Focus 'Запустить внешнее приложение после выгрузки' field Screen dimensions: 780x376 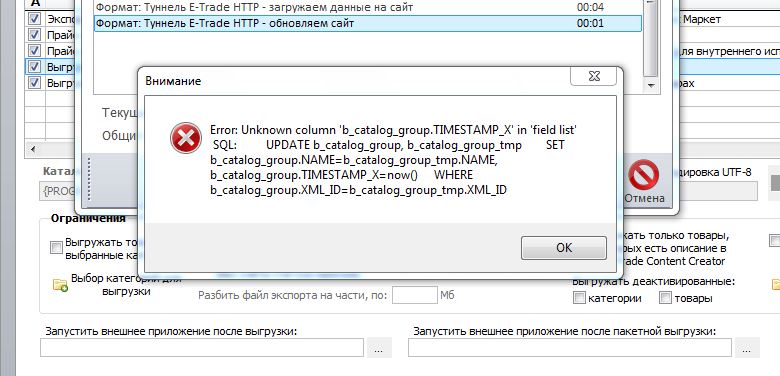[x=202, y=347]
